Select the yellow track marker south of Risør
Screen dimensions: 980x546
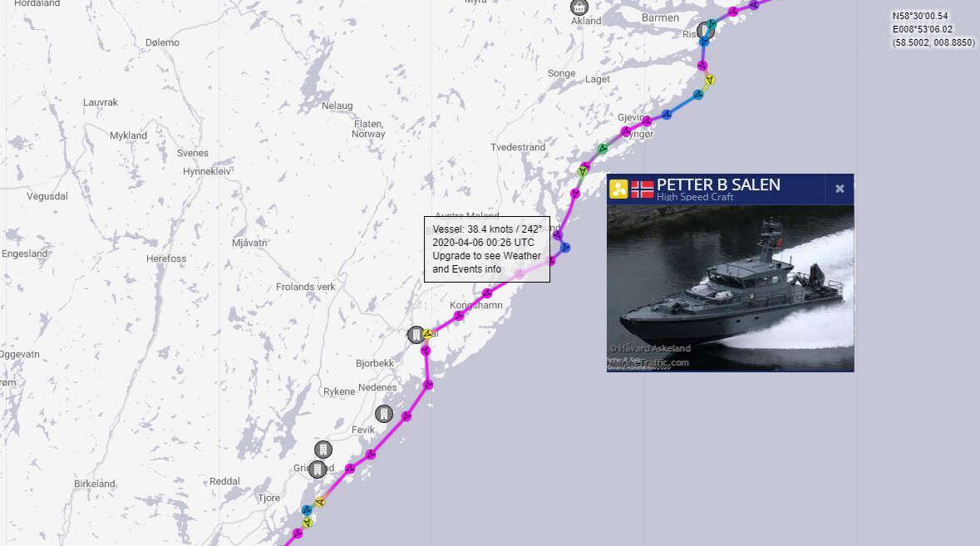pos(709,80)
